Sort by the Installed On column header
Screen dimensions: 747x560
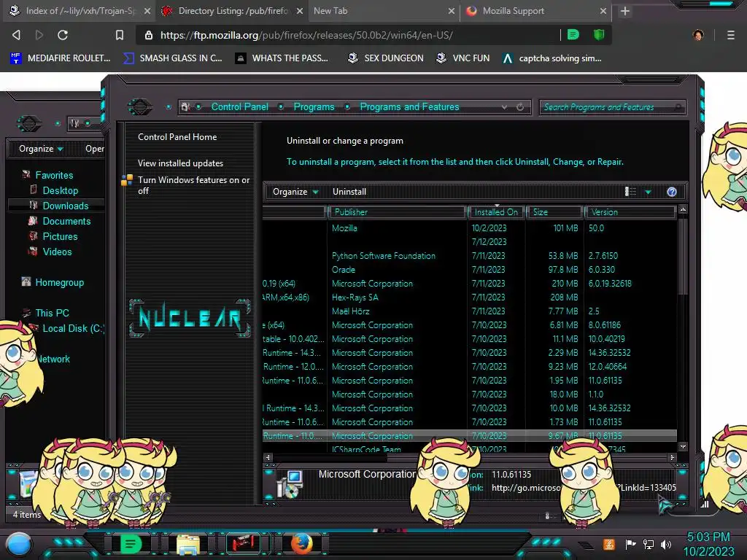point(496,212)
